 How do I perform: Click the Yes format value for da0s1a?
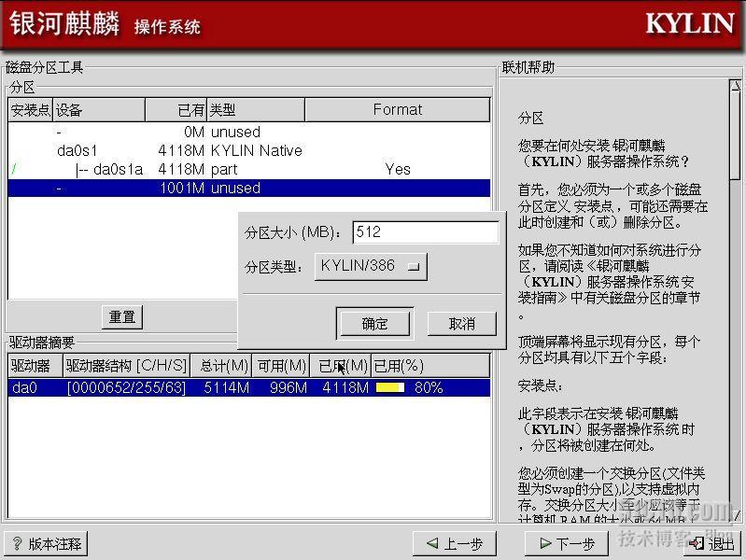coord(398,169)
